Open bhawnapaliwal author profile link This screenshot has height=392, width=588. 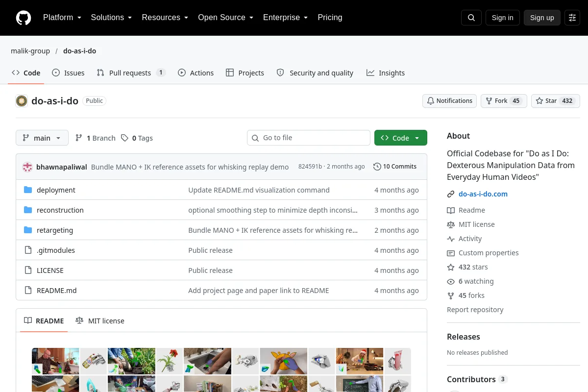[62, 167]
